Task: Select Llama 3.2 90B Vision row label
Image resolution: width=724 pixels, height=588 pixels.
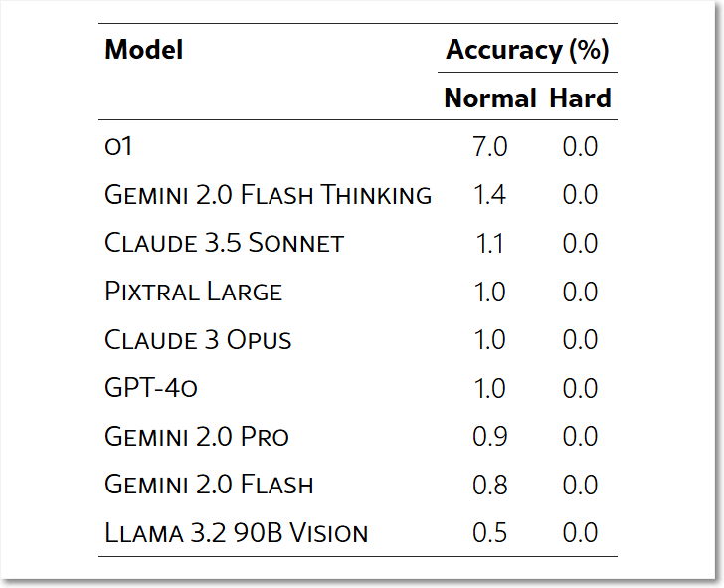Action: coord(237,532)
